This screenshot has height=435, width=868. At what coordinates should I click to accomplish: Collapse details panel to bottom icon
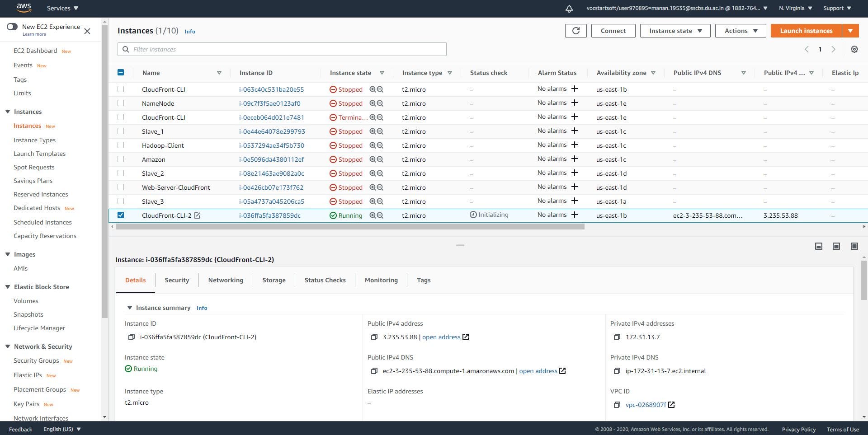coord(818,246)
